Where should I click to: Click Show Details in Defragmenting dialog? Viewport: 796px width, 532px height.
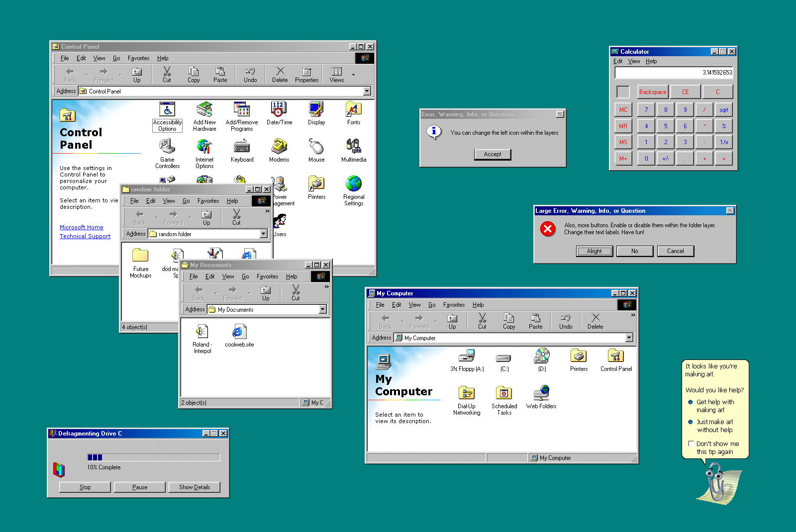(x=195, y=487)
